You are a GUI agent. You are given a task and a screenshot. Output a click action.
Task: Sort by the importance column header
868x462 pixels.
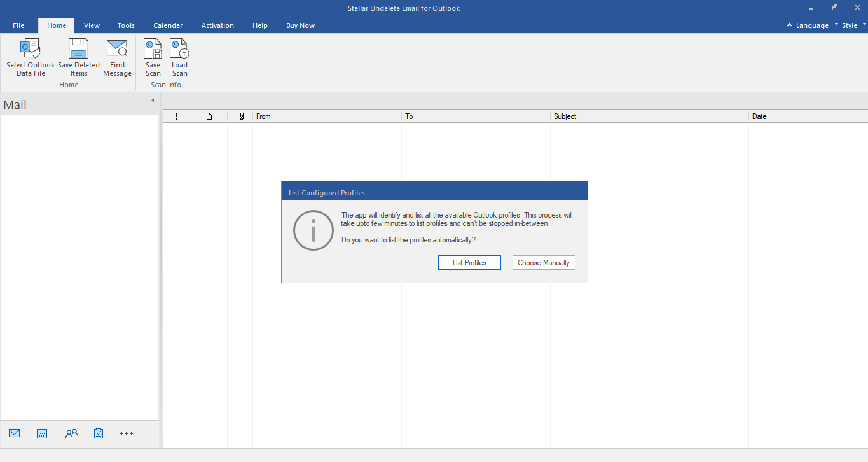click(x=176, y=116)
